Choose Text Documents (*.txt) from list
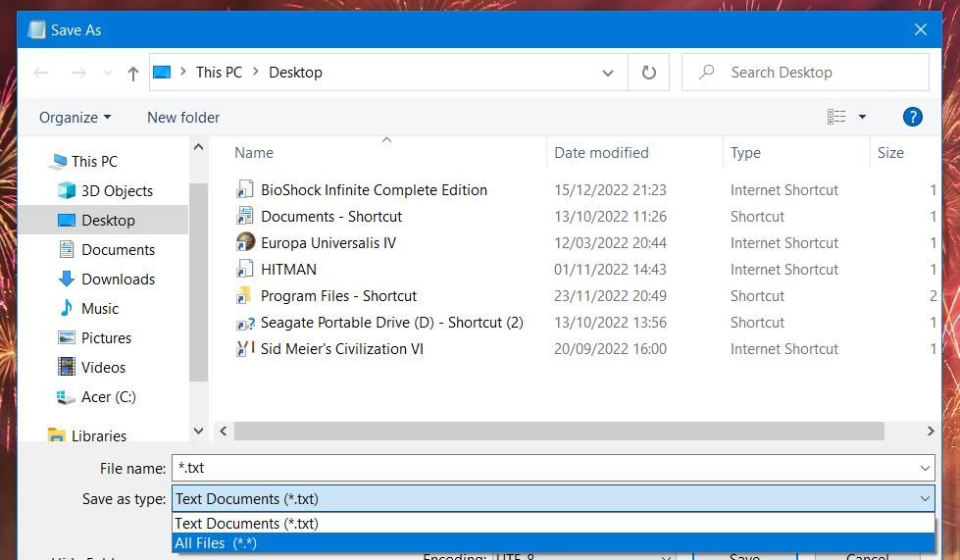The width and height of the screenshot is (960, 560). click(x=553, y=524)
